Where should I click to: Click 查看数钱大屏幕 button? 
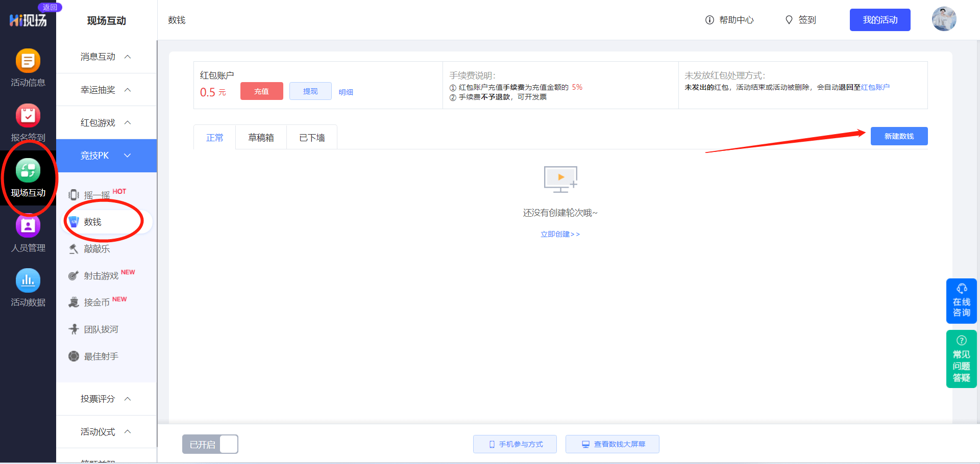(x=612, y=444)
